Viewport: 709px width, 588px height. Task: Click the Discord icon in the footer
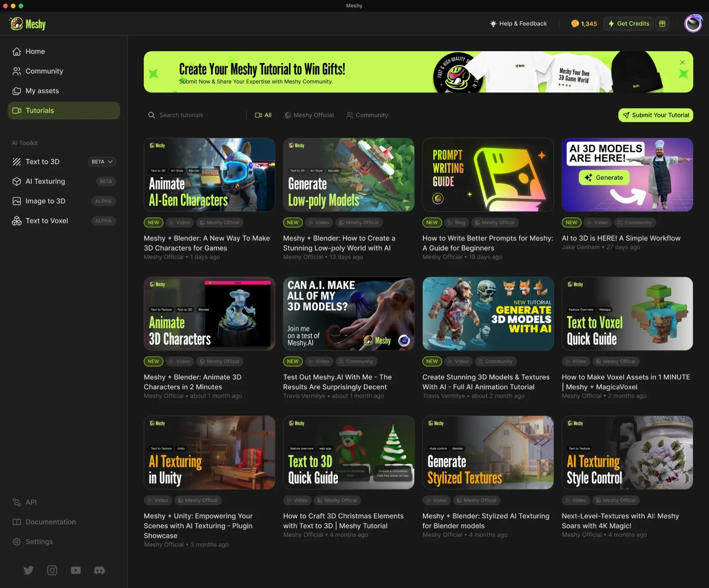point(99,570)
